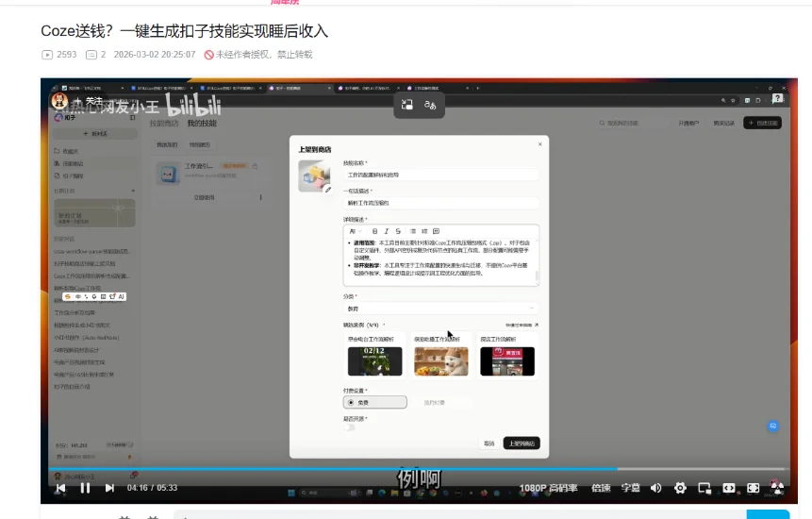812x519 pixels.
Task: Follow the uploader via 关注 button
Action: 89,101
